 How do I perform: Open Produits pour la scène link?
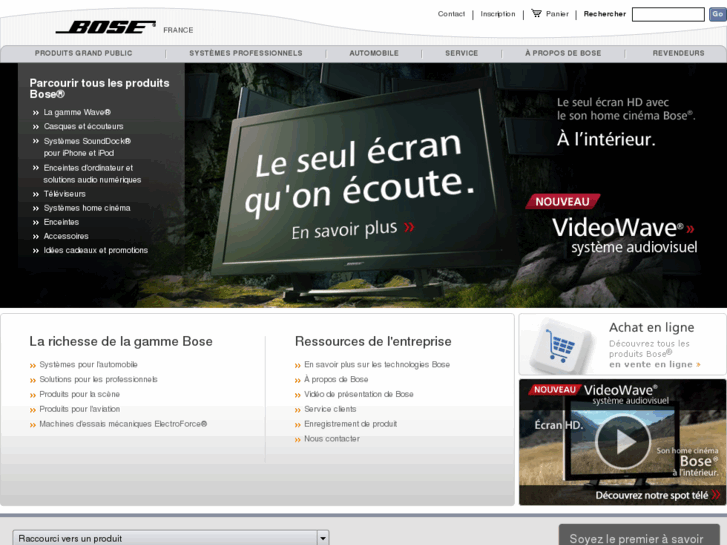(x=79, y=394)
